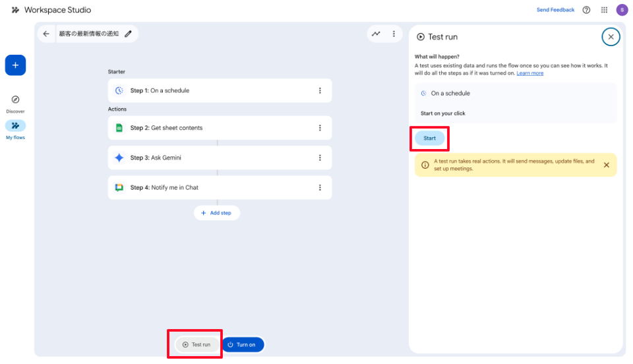This screenshot has height=364, width=633.
Task: Open the Google apps grid
Action: (x=604, y=10)
